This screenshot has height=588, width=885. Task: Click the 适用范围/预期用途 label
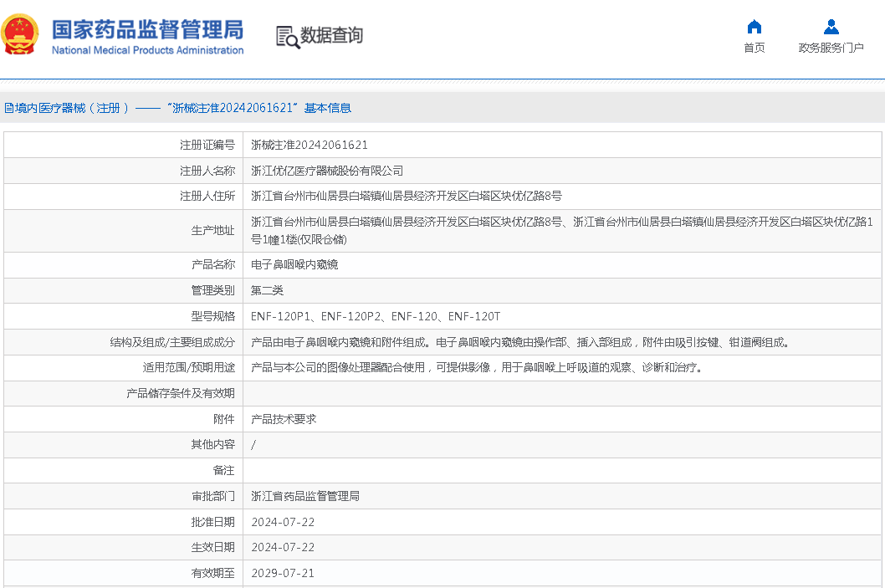(x=188, y=367)
